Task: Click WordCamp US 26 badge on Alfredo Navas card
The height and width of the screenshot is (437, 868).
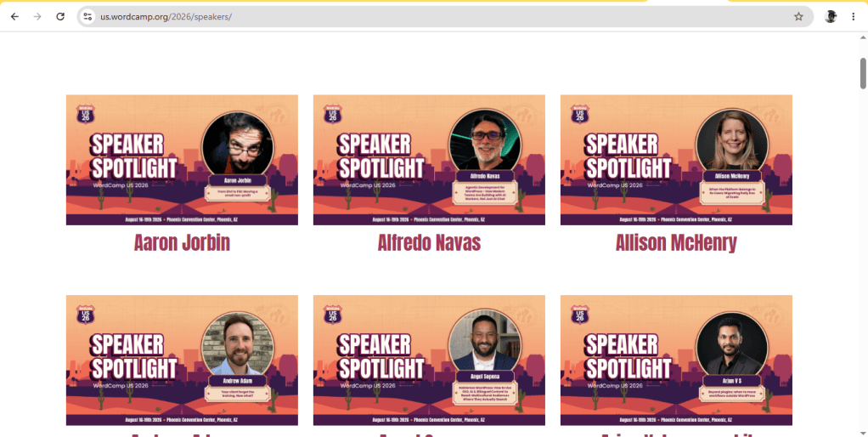Action: click(332, 114)
